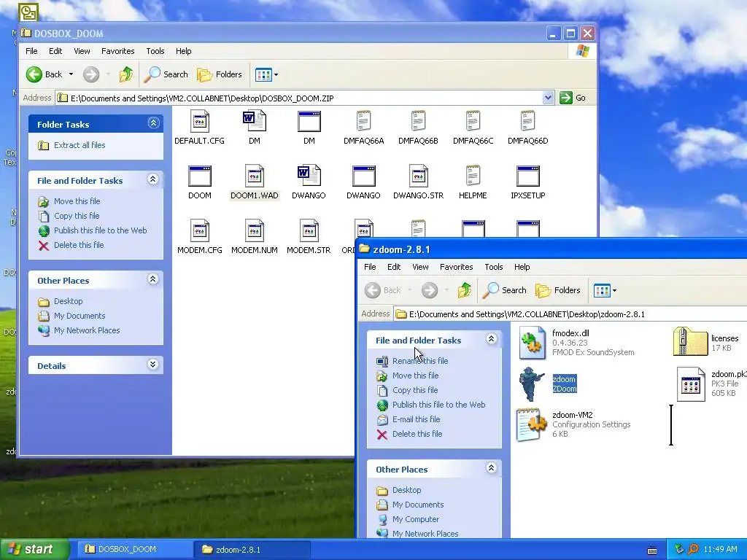Open My Computer in zdoom-2.8.1 Other Places
Screen dimensions: 747x560
coord(415,519)
